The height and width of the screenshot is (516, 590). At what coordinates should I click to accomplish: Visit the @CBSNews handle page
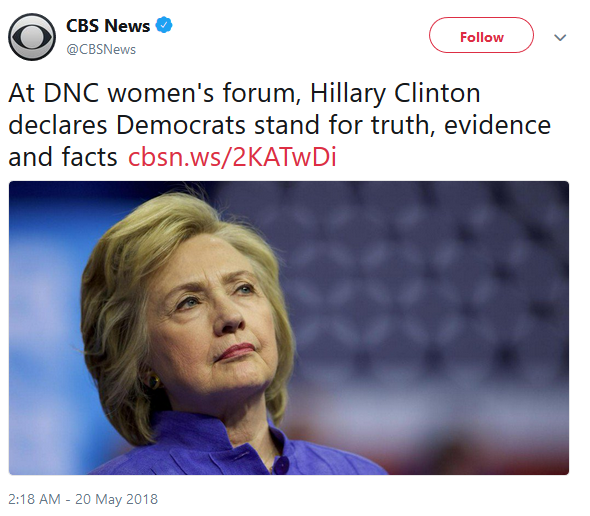pos(101,49)
